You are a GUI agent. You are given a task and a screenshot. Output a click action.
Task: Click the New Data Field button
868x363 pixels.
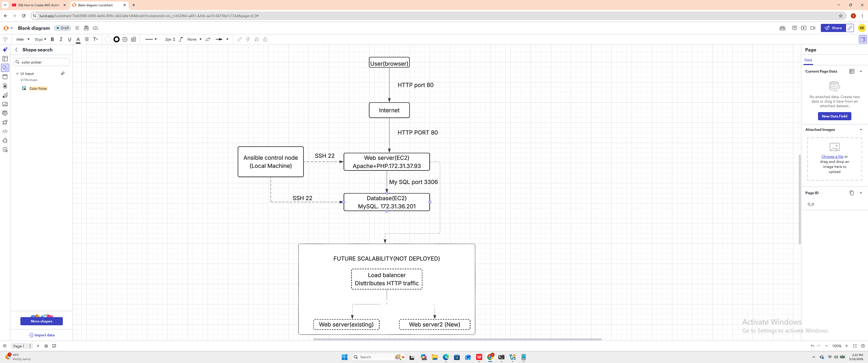tap(834, 116)
